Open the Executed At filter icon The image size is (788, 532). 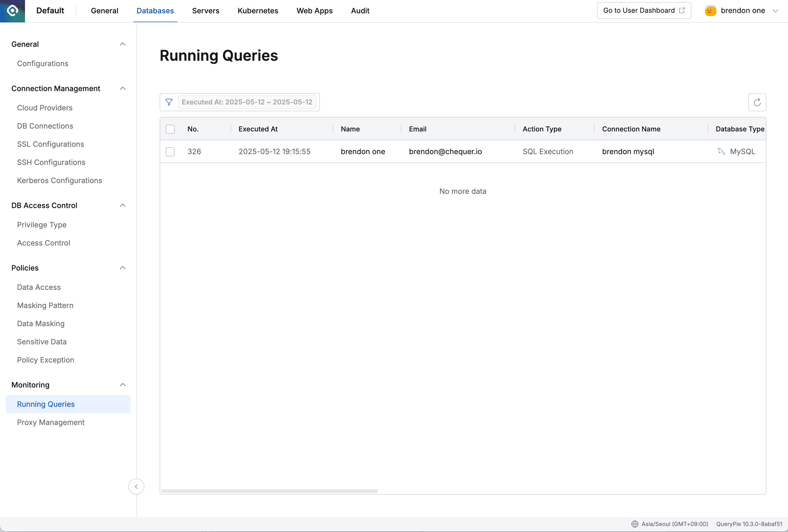pos(169,102)
